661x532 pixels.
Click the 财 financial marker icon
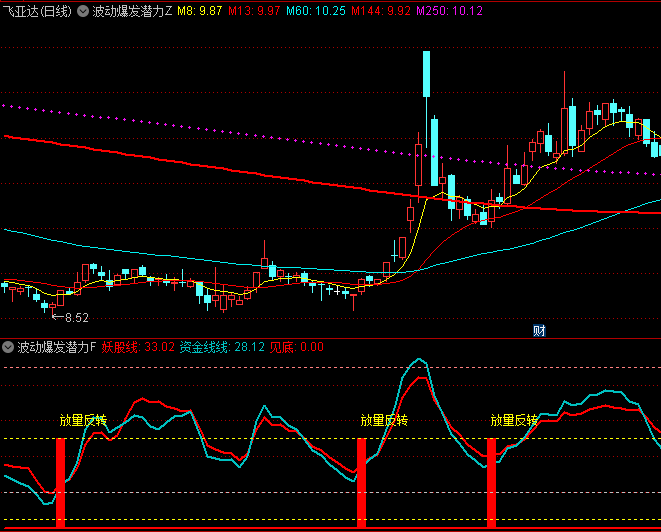pos(539,330)
